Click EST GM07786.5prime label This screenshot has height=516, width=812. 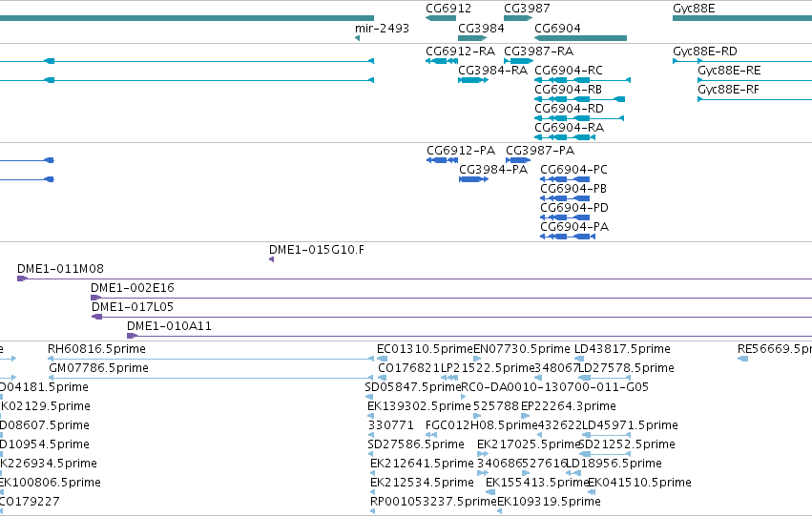pyautogui.click(x=99, y=368)
